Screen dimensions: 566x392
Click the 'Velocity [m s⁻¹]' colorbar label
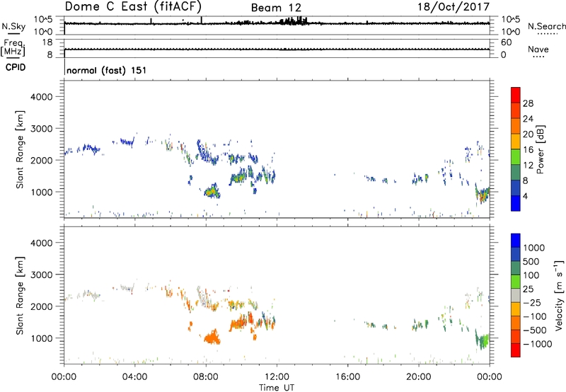point(559,295)
